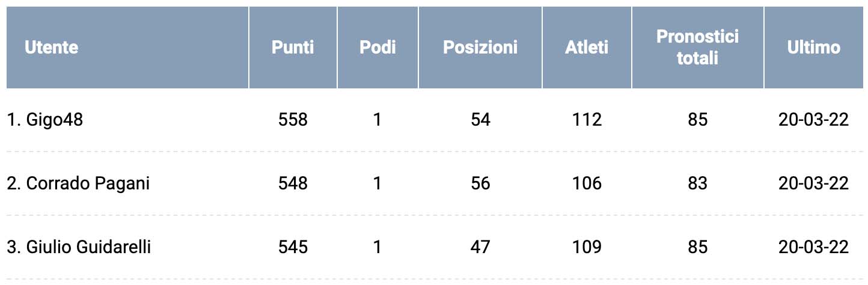This screenshot has width=868, height=285.
Task: Click the Atleti column header
Action: (x=587, y=47)
